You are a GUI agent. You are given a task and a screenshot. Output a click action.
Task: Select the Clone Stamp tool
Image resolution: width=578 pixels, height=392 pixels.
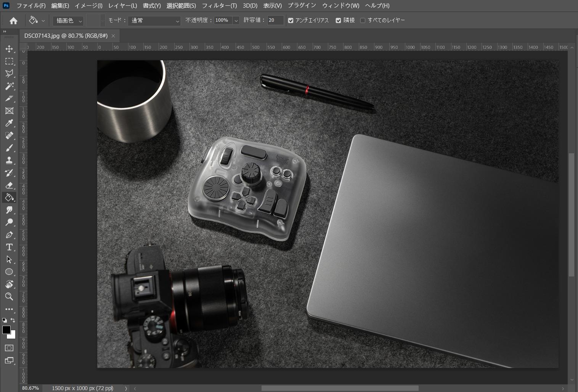(x=9, y=161)
